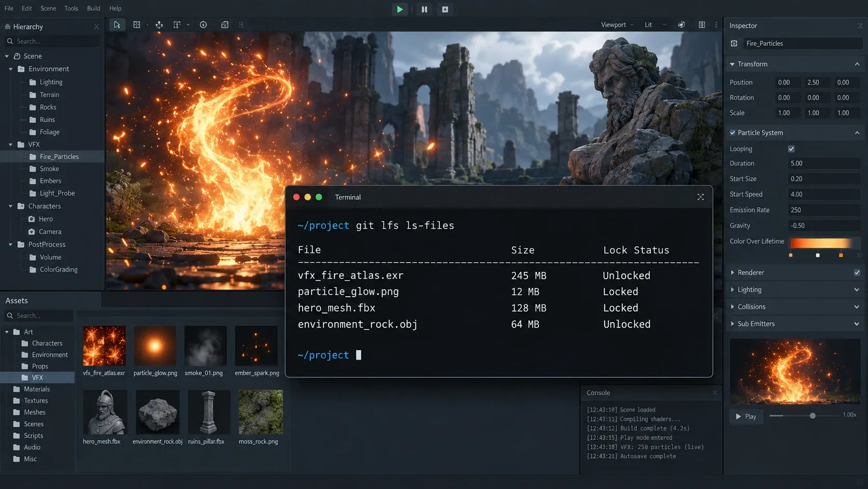Image resolution: width=868 pixels, height=489 pixels.
Task: Start playback with the green play button
Action: (x=400, y=9)
